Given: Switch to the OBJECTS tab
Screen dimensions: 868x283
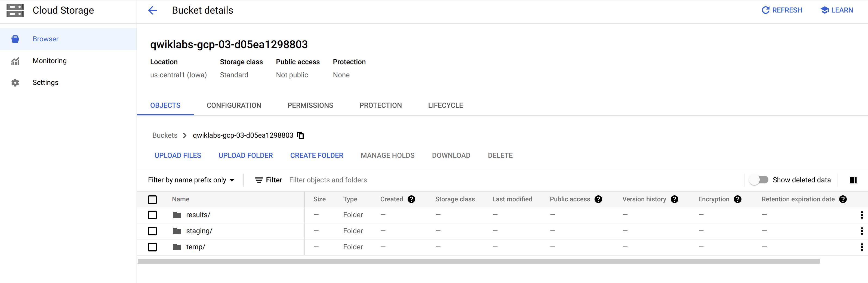Looking at the screenshot, I should 165,106.
